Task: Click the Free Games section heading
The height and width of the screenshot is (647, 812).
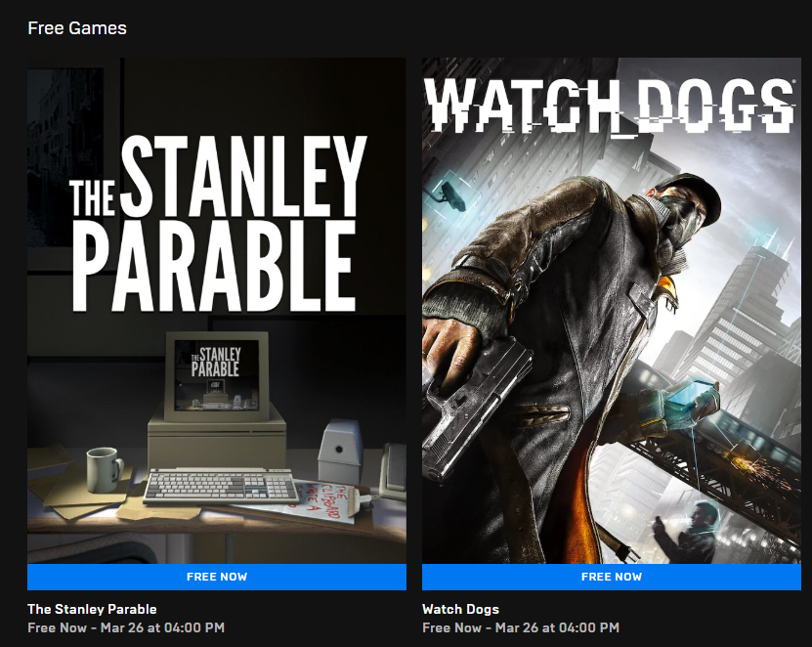Action: pyautogui.click(x=77, y=28)
